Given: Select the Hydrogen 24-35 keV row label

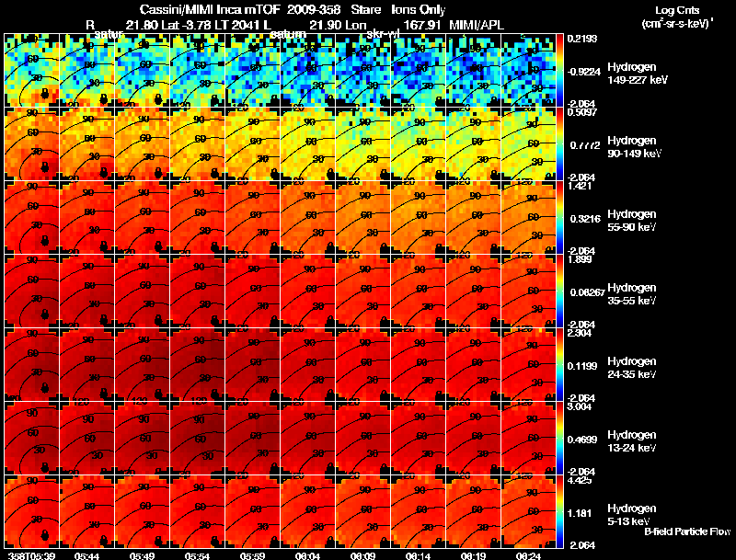Looking at the screenshot, I should pyautogui.click(x=632, y=368).
